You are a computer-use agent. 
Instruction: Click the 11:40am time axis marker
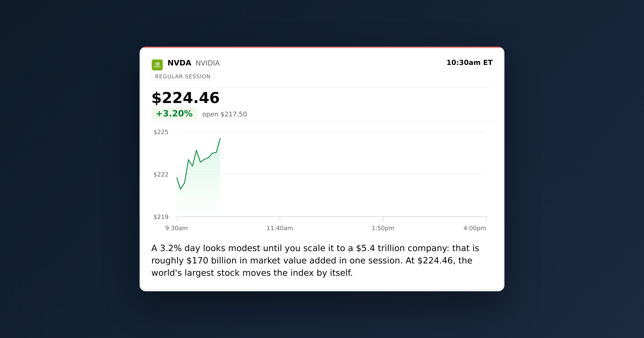[x=280, y=228]
